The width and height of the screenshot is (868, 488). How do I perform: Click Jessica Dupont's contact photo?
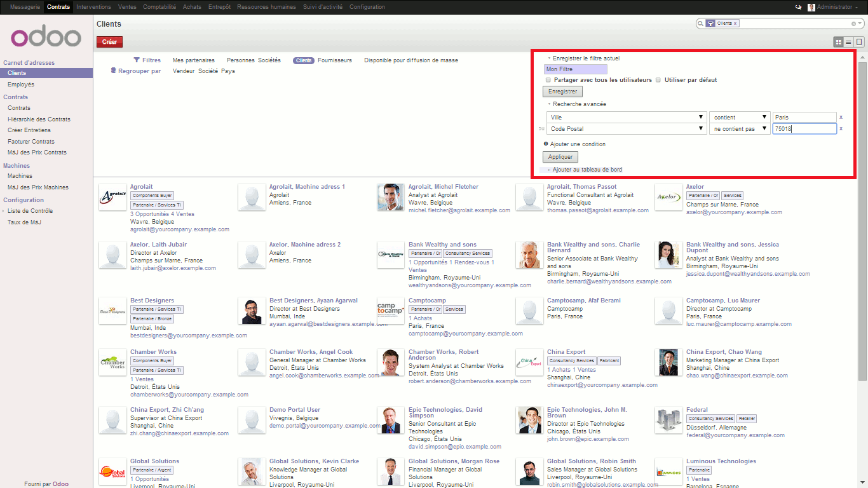(x=668, y=255)
